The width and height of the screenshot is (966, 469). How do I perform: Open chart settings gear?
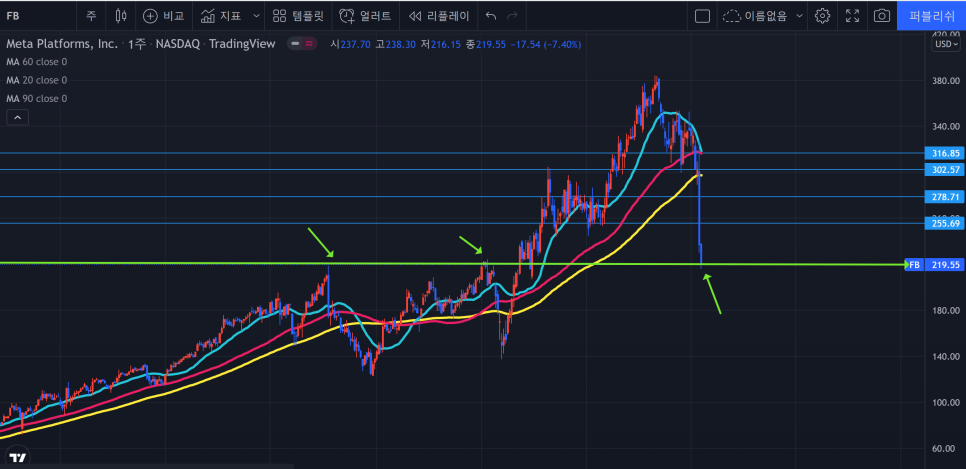[822, 16]
